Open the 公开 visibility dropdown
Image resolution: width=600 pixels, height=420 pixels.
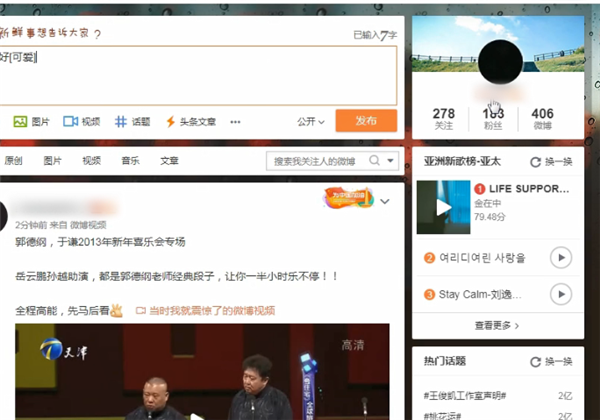click(x=311, y=122)
